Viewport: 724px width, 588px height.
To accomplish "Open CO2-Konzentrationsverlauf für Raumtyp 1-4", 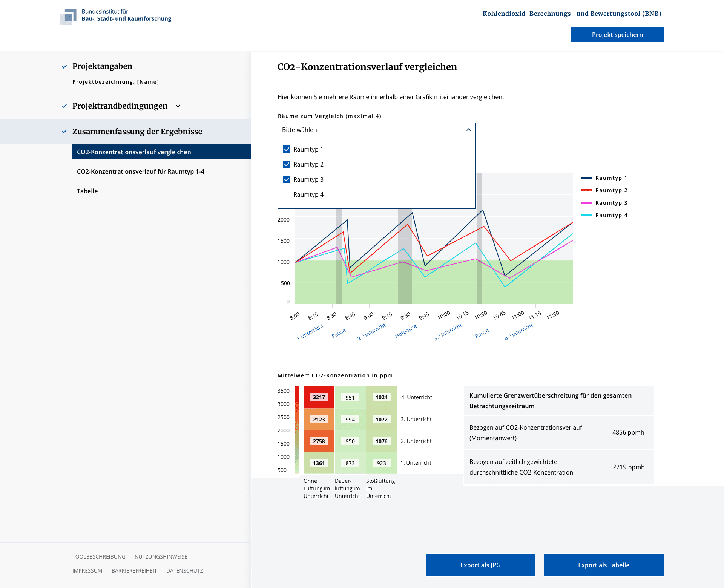I will point(141,171).
